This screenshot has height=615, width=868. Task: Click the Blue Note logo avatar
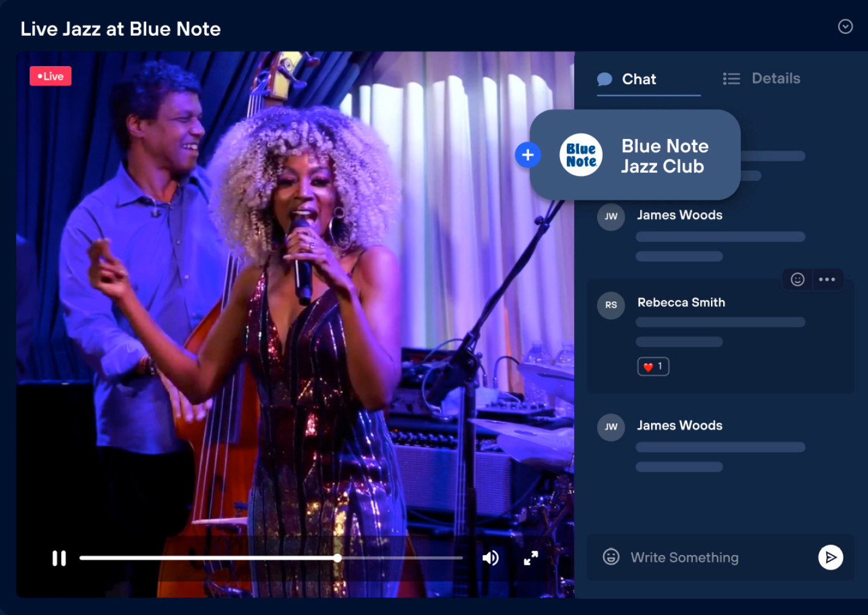coord(581,155)
